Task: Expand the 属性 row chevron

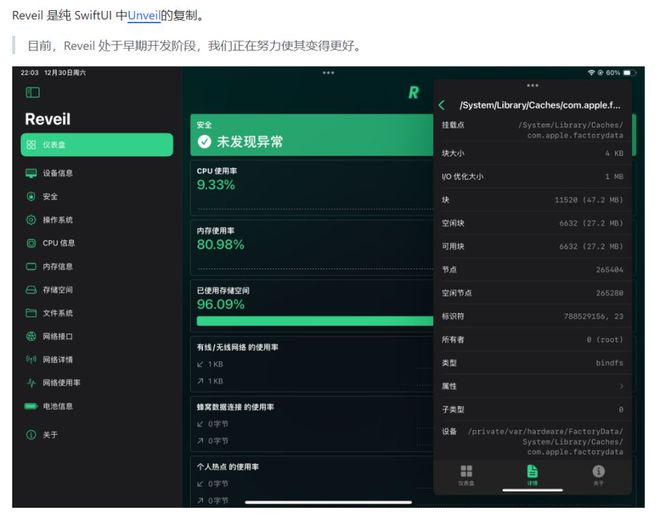Action: pos(621,385)
